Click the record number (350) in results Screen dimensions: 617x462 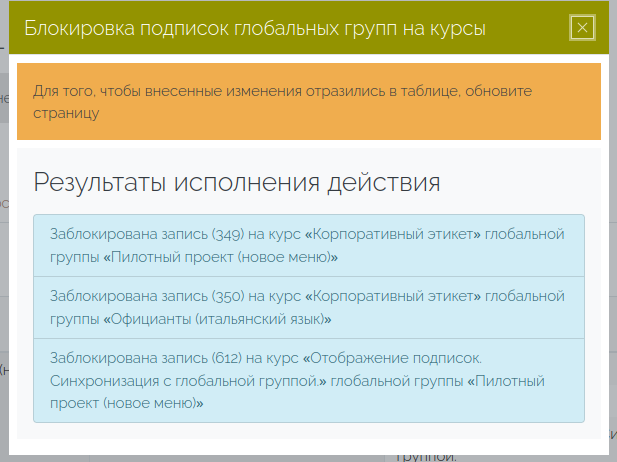click(229, 296)
